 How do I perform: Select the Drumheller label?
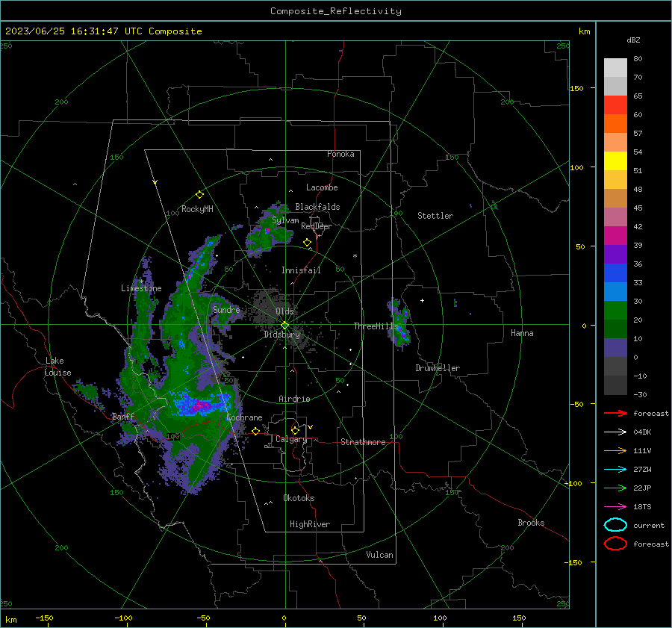click(x=438, y=368)
